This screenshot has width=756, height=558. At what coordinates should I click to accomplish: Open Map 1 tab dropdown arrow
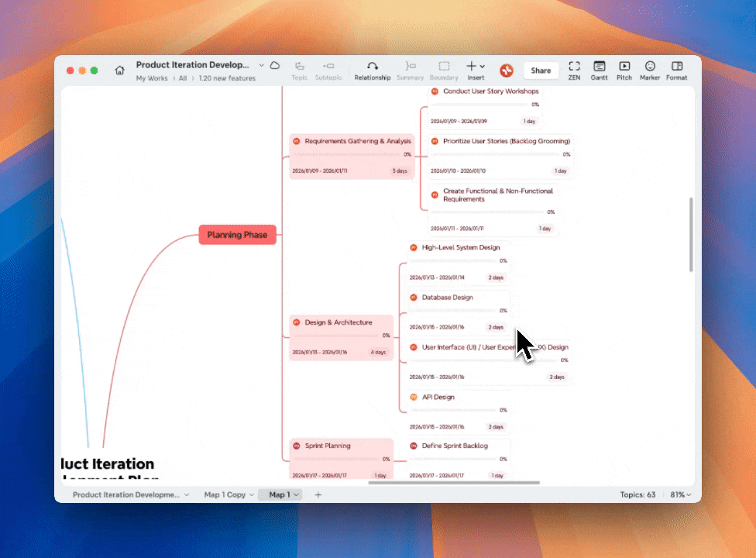(x=297, y=494)
